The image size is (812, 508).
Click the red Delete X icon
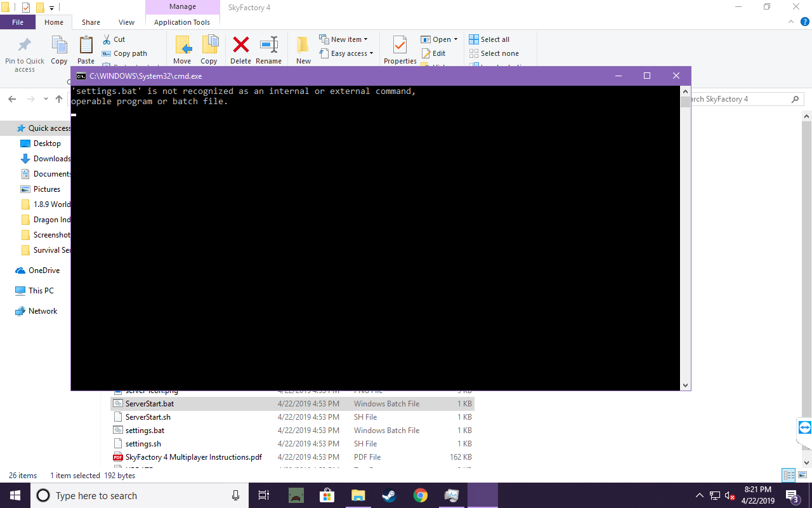click(240, 44)
